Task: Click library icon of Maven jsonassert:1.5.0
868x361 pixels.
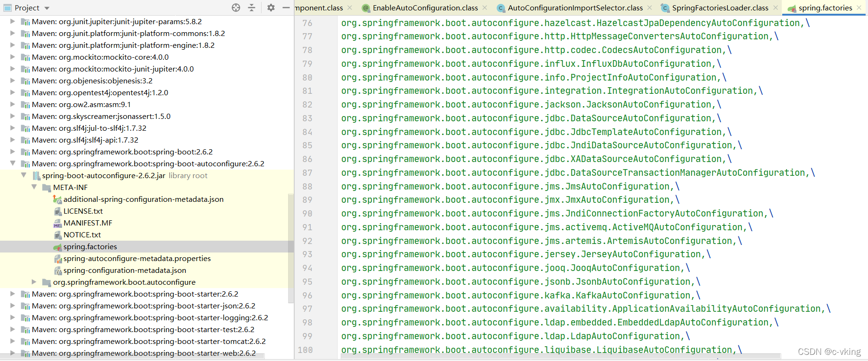Action: click(26, 117)
